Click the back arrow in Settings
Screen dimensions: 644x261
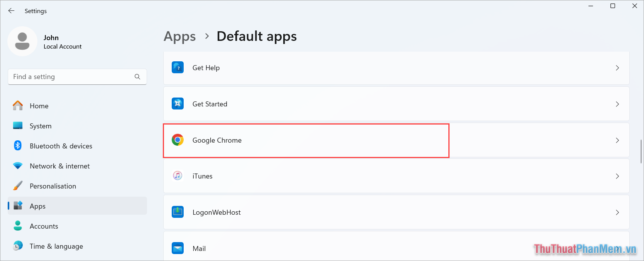pos(11,11)
